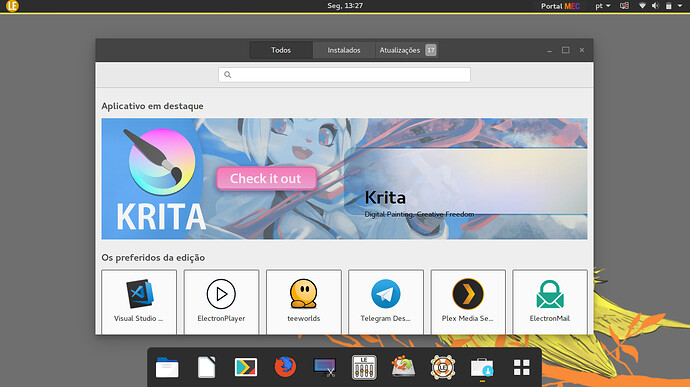This screenshot has width=690, height=387.
Task: Open the Krita featured banner
Action: pyautogui.click(x=344, y=179)
